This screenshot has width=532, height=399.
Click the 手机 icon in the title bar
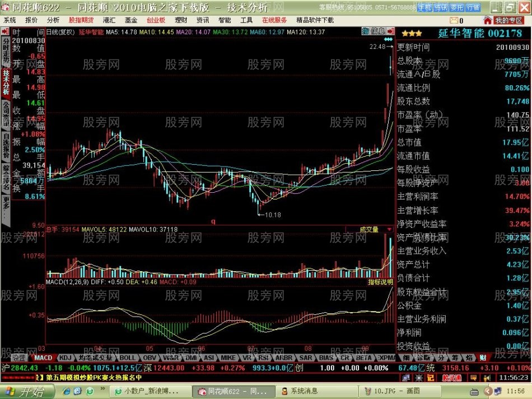pyautogui.click(x=423, y=6)
